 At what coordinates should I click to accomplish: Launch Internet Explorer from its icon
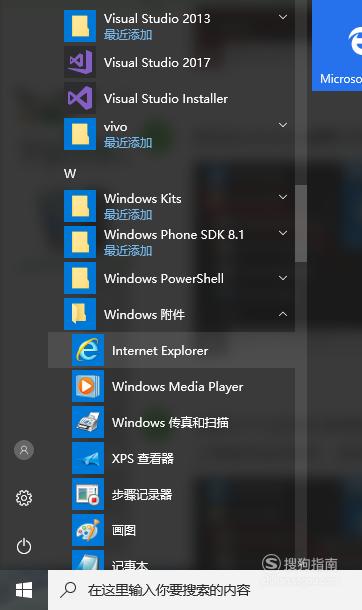coord(88,350)
